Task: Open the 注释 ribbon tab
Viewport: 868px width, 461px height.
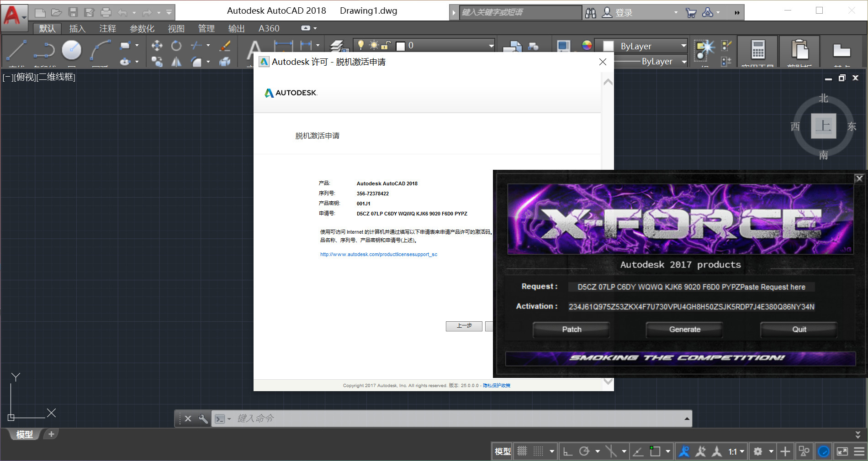Action: pos(108,28)
